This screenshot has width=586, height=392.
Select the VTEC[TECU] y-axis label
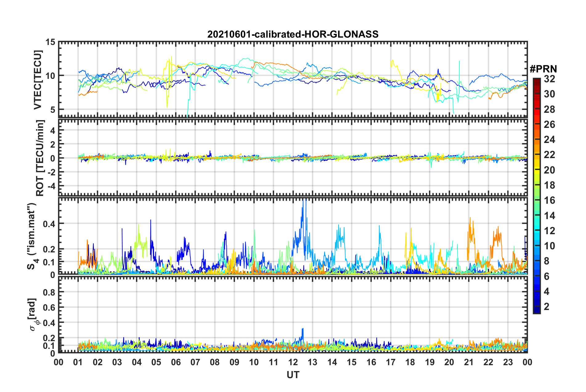(x=38, y=80)
